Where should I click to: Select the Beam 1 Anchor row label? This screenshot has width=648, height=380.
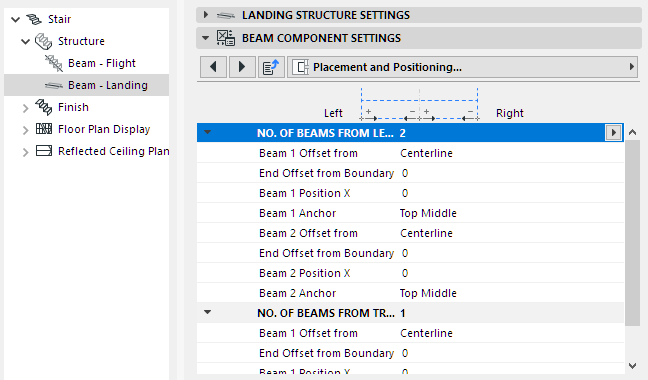click(297, 213)
